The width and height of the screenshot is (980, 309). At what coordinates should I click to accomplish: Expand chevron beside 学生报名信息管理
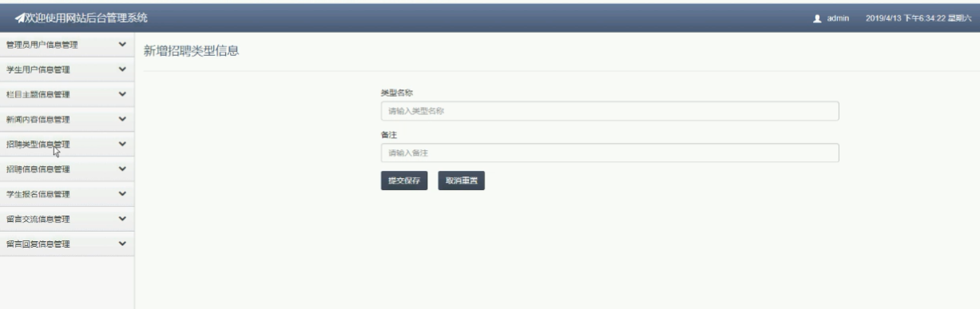pos(121,193)
